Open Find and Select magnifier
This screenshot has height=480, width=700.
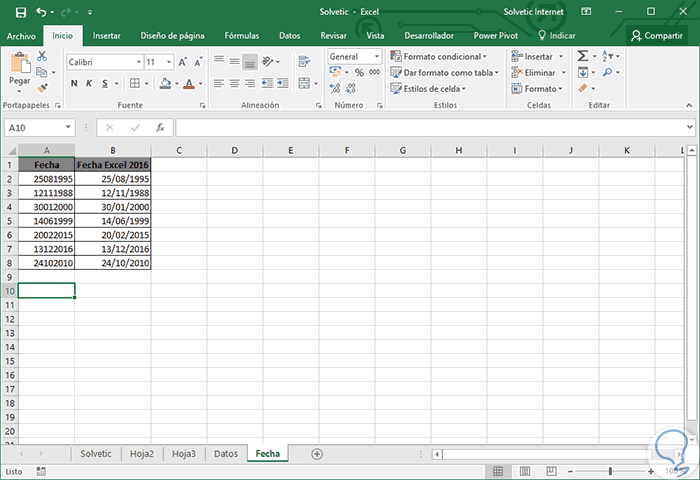(607, 72)
